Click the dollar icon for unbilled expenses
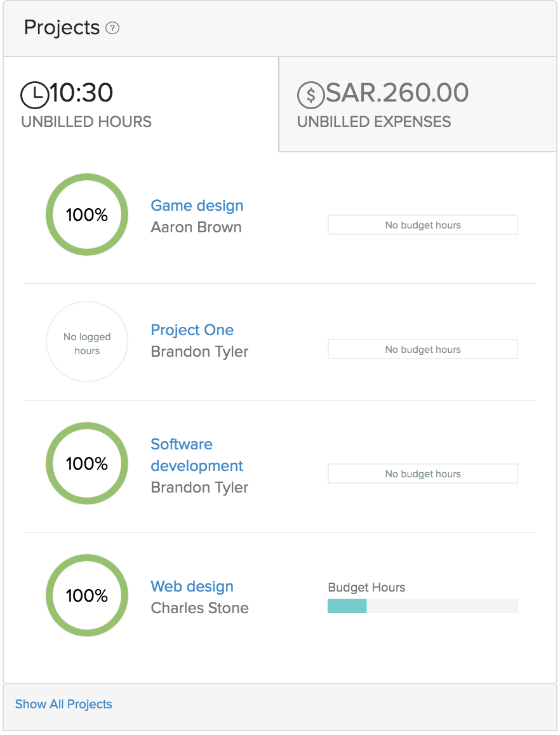Image resolution: width=560 pixels, height=735 pixels. tap(310, 95)
